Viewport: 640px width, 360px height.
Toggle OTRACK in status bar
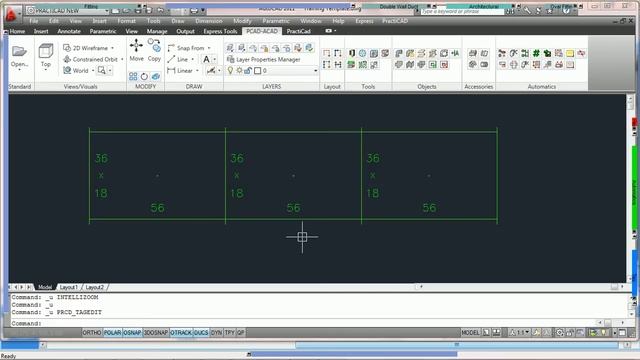pyautogui.click(x=181, y=333)
